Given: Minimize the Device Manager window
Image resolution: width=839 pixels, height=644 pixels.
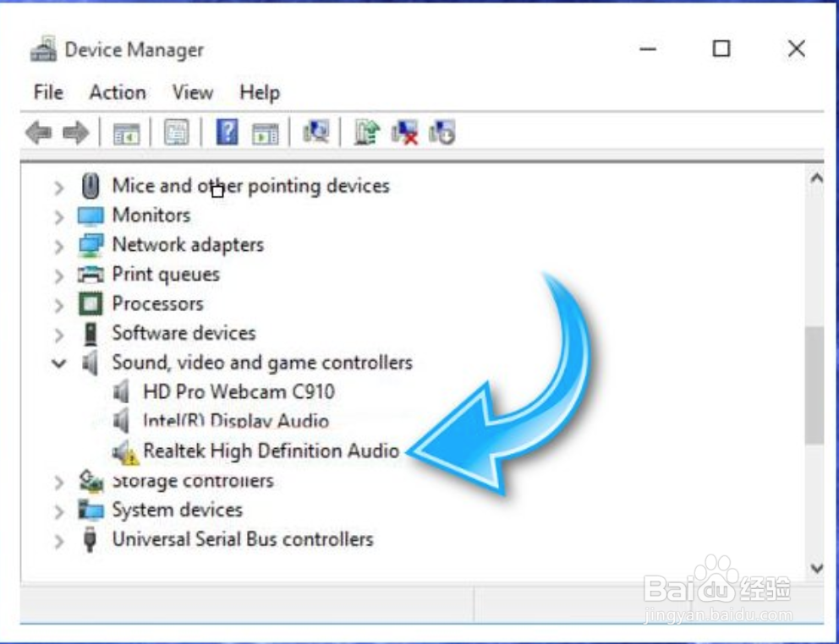Looking at the screenshot, I should 648,49.
